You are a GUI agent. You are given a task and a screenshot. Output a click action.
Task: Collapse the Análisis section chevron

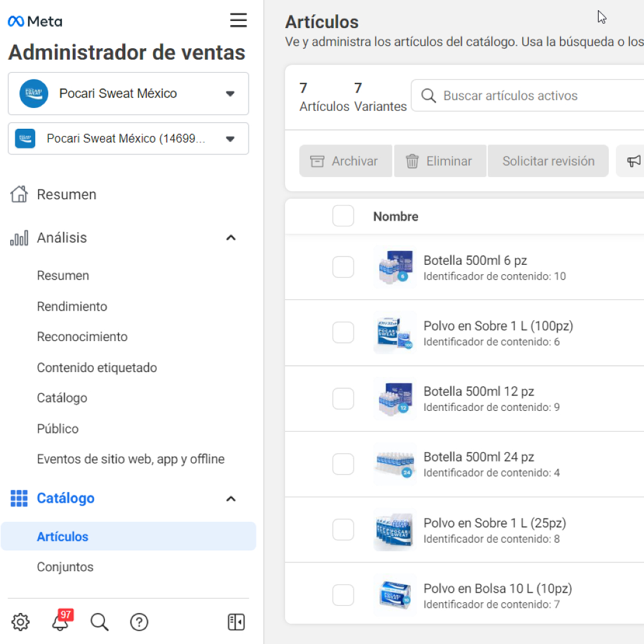tap(231, 238)
